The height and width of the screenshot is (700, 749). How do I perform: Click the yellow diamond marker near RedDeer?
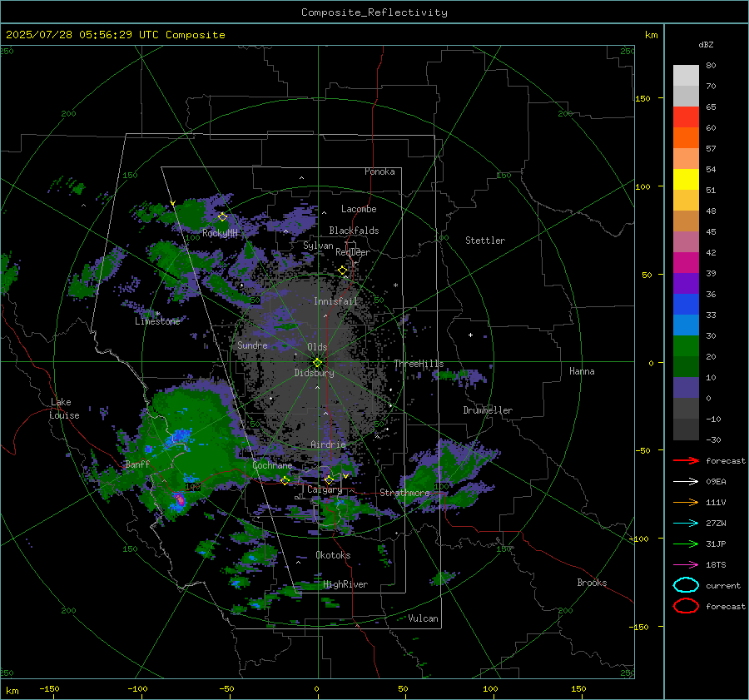343,271
